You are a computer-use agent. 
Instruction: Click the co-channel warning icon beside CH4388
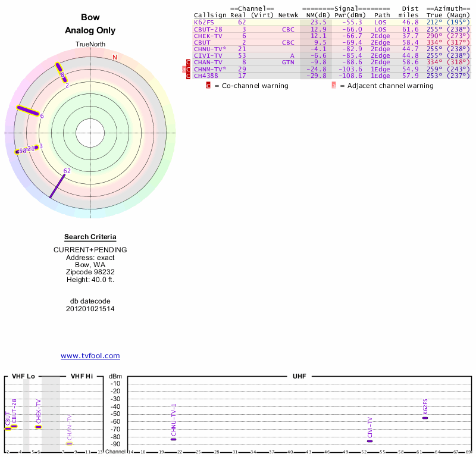pos(189,76)
